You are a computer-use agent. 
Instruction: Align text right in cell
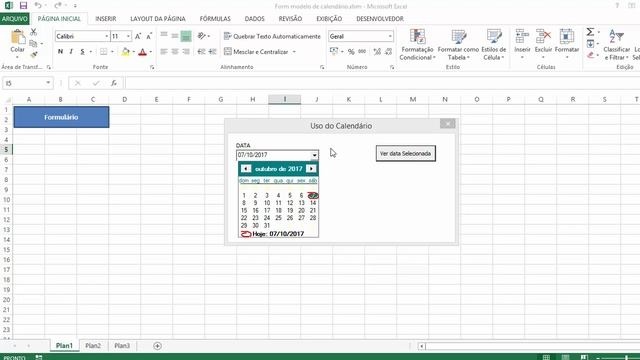[186, 51]
